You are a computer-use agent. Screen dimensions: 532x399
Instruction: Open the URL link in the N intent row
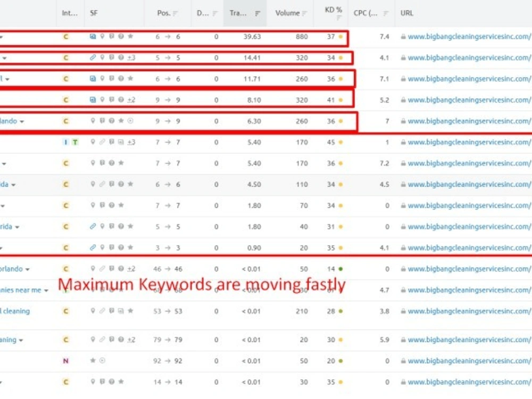coord(470,361)
